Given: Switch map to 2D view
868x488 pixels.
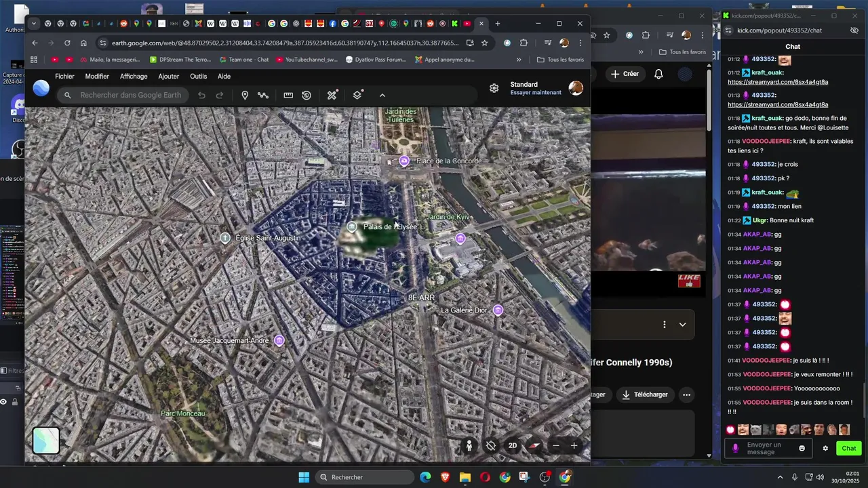Looking at the screenshot, I should (513, 446).
